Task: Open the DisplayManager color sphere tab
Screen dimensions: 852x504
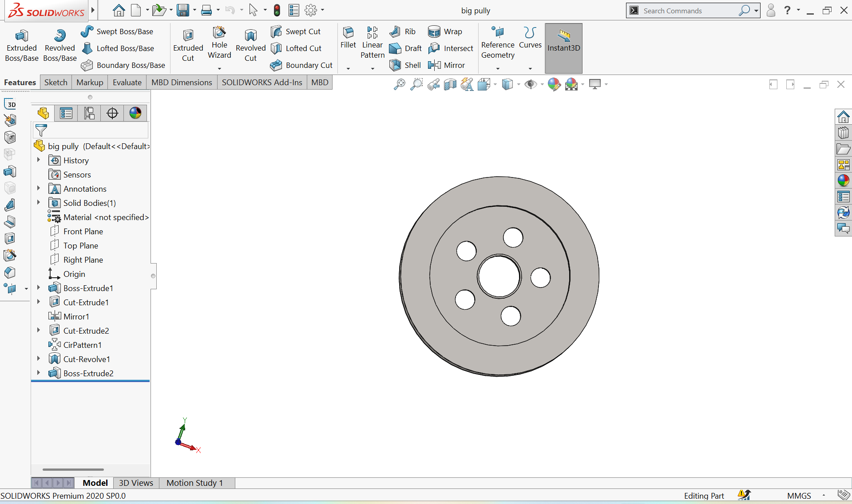Action: pyautogui.click(x=135, y=113)
